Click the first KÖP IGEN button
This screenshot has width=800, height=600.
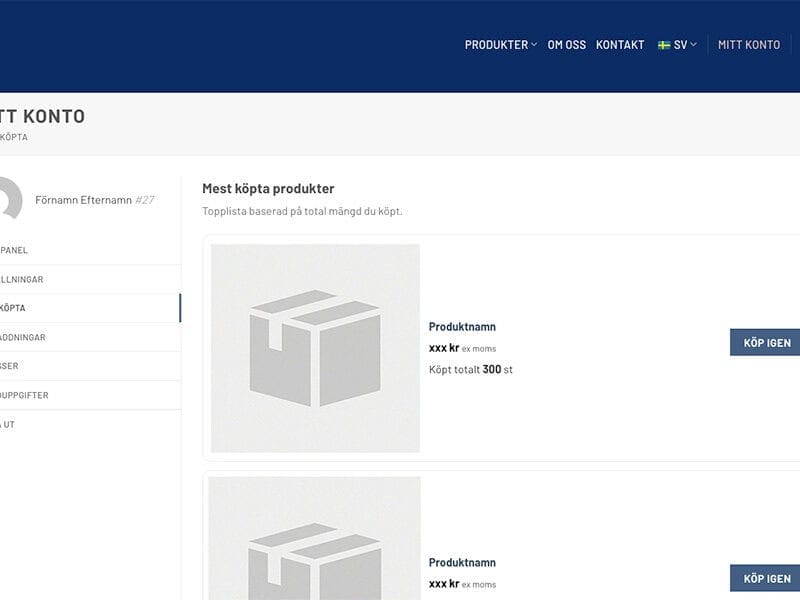(x=763, y=342)
